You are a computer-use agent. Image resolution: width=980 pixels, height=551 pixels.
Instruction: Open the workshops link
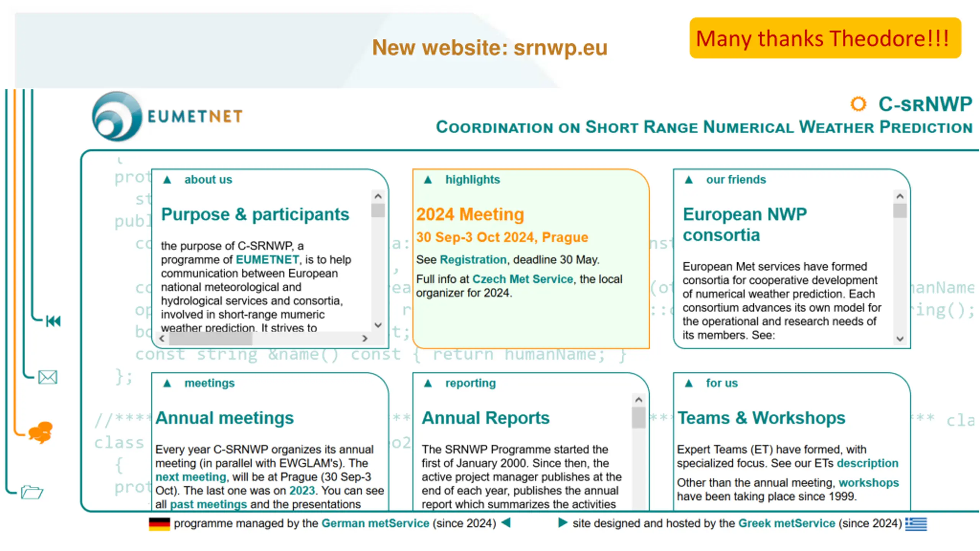point(869,483)
